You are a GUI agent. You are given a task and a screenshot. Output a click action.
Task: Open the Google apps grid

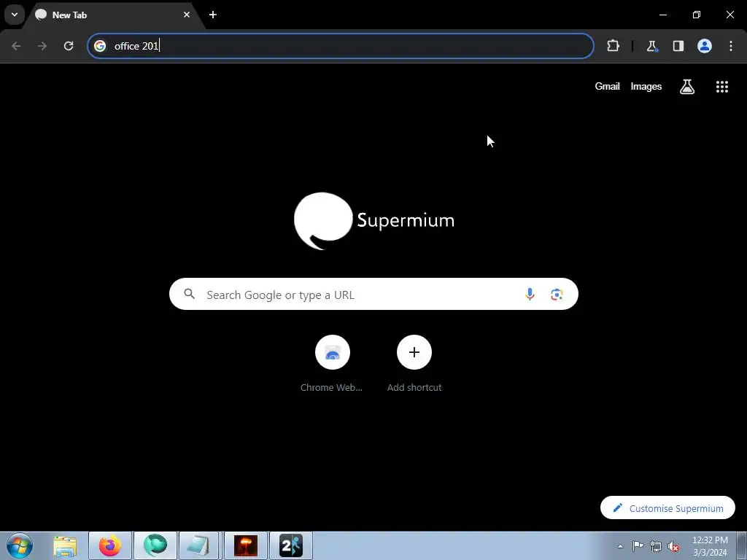[x=721, y=87]
